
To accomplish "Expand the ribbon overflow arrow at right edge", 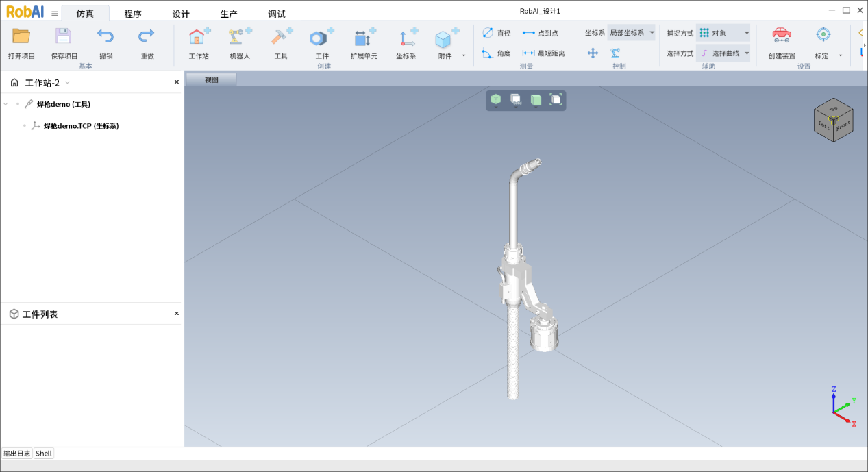I will click(x=864, y=45).
